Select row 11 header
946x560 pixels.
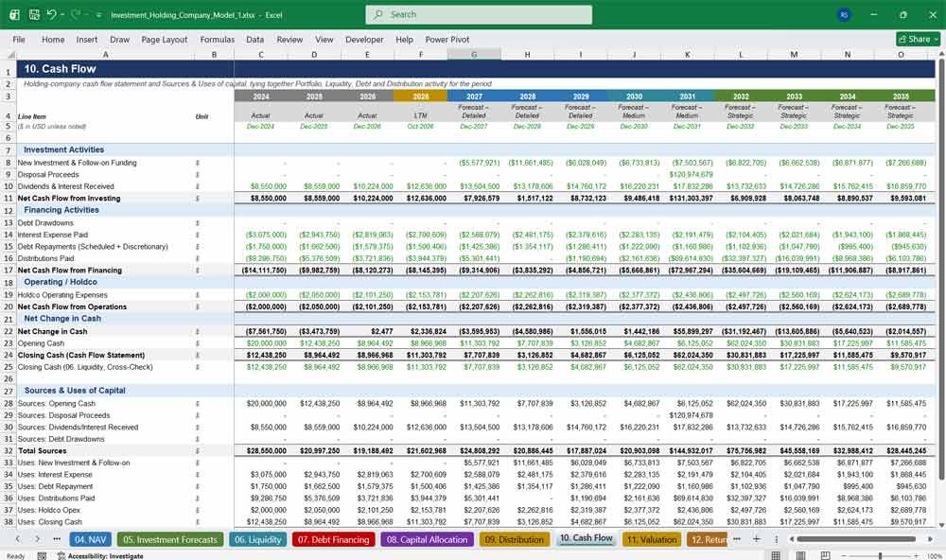[9, 199]
